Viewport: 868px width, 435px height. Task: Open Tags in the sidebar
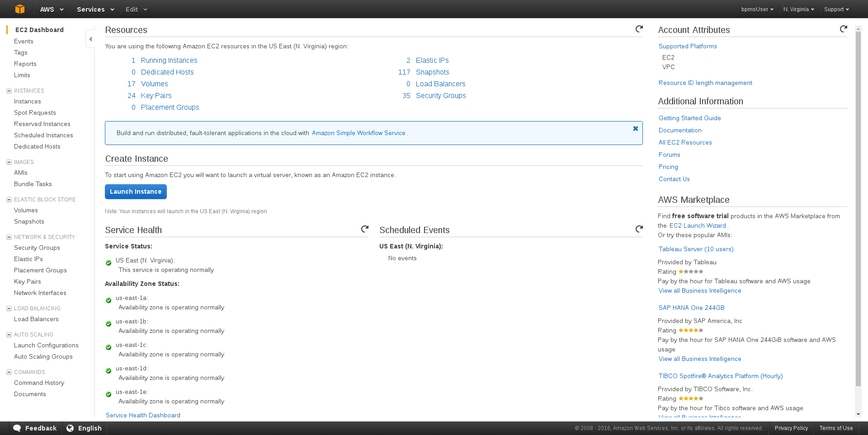click(x=21, y=52)
